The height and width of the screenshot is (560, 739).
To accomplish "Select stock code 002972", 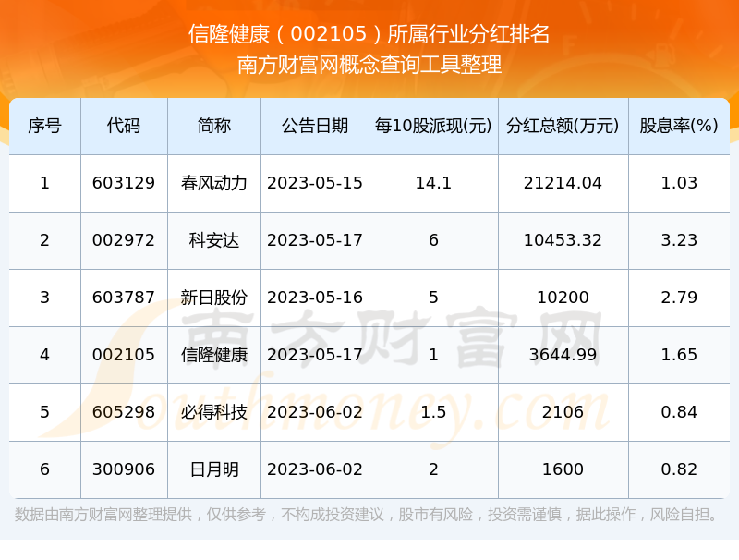I will [124, 240].
